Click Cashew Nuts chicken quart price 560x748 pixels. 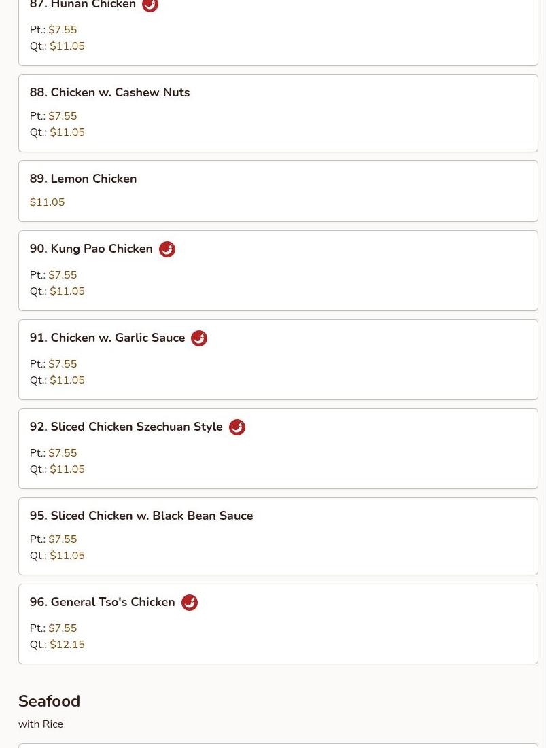point(67,132)
